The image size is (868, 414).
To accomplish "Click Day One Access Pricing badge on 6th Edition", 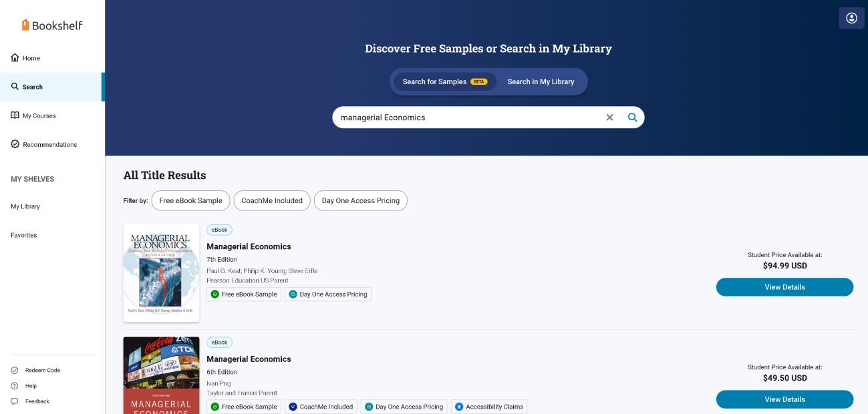I will pos(404,407).
